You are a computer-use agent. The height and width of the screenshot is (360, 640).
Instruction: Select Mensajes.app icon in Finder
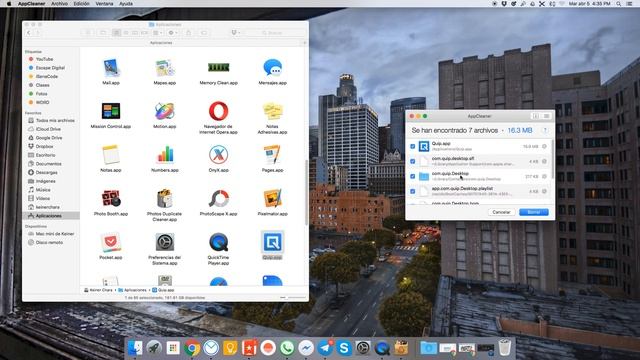tap(272, 68)
